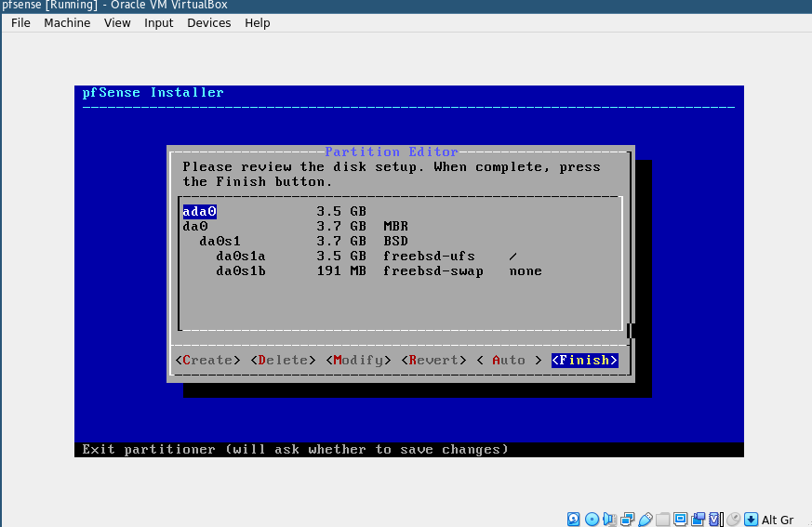Open the View menu
Viewport: 812px width, 527px height.
tap(117, 23)
